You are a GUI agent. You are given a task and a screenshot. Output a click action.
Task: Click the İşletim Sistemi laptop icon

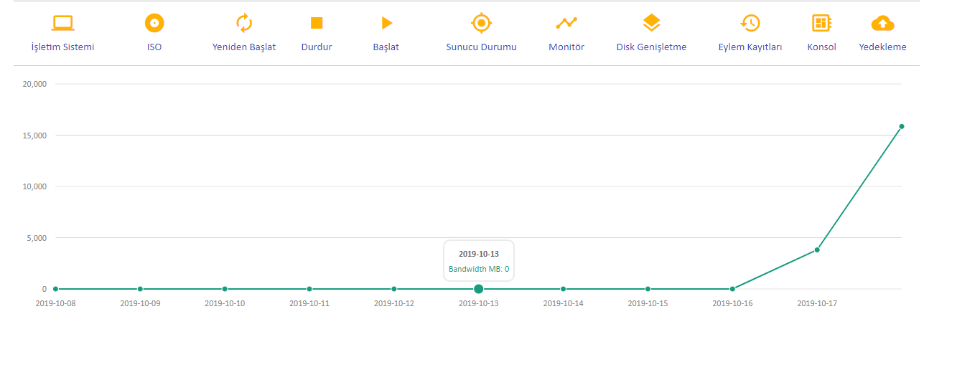click(63, 23)
